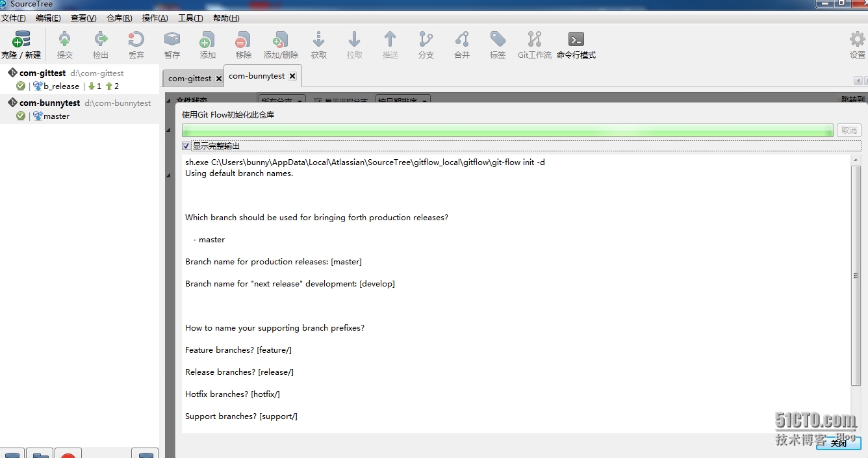
Task: Click the tab strip scroll-left arrow
Action: point(858,81)
